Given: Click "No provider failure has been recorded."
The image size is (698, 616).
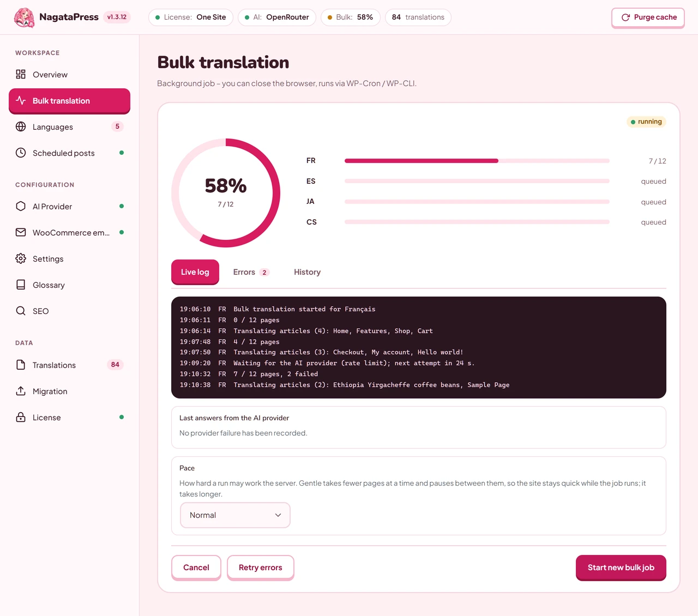Looking at the screenshot, I should [243, 433].
